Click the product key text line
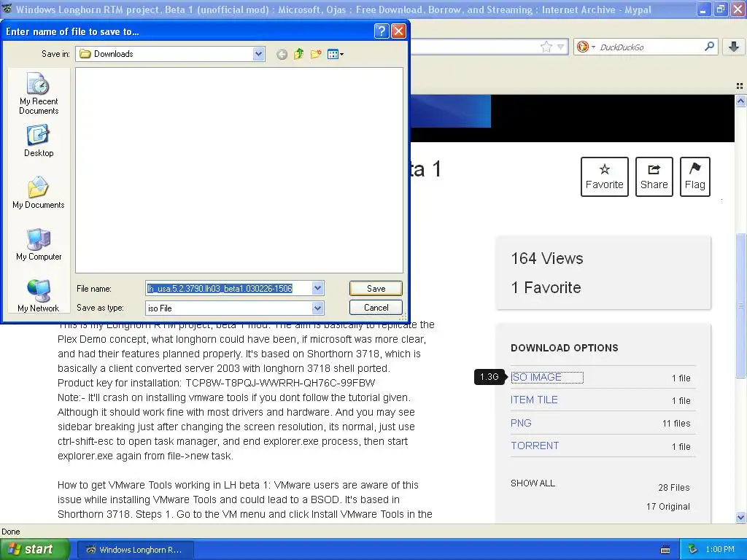Screen dimensions: 747x560 (x=216, y=383)
